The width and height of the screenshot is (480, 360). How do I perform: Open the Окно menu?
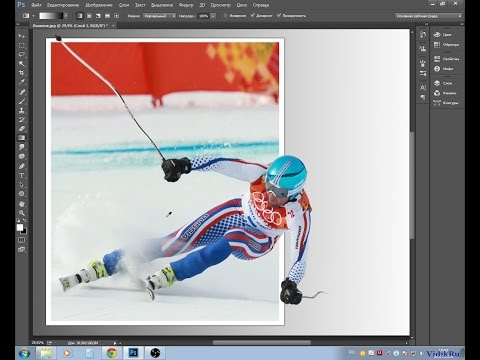point(242,5)
